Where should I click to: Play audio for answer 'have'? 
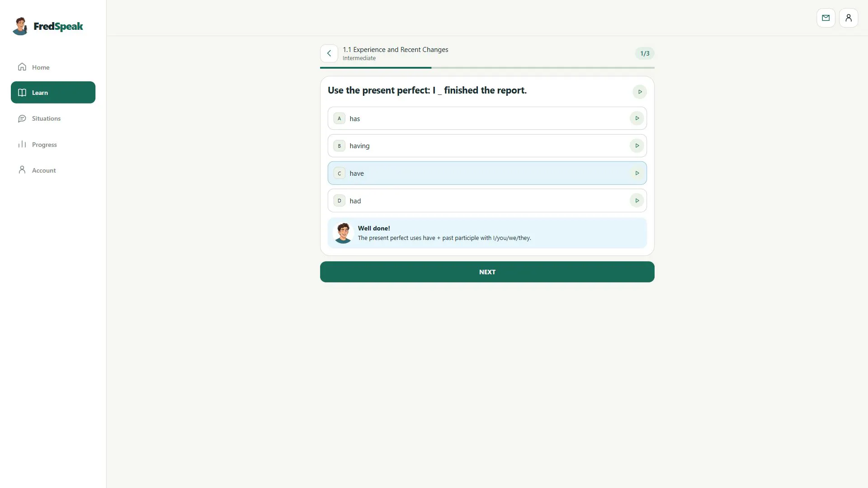tap(637, 173)
